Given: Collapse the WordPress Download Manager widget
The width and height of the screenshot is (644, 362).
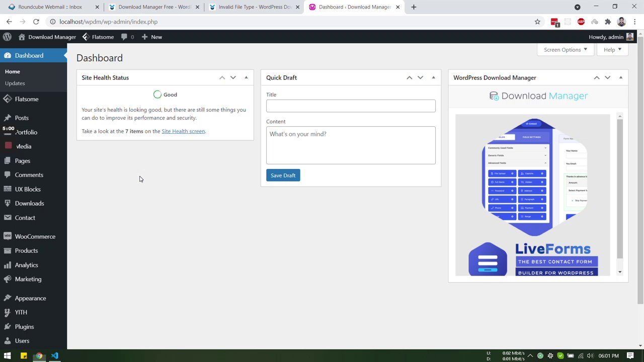Looking at the screenshot, I should point(620,77).
